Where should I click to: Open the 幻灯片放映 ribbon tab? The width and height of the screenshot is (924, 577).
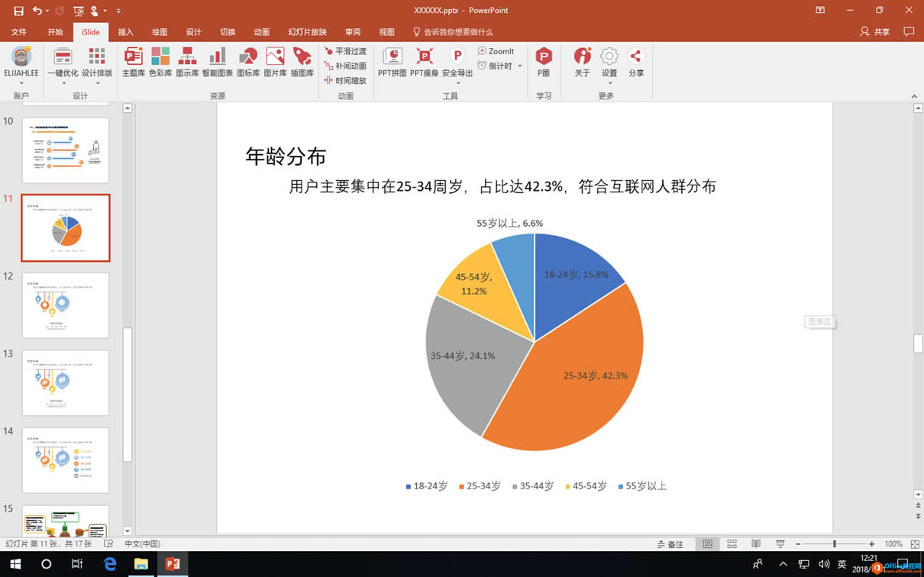(x=308, y=32)
